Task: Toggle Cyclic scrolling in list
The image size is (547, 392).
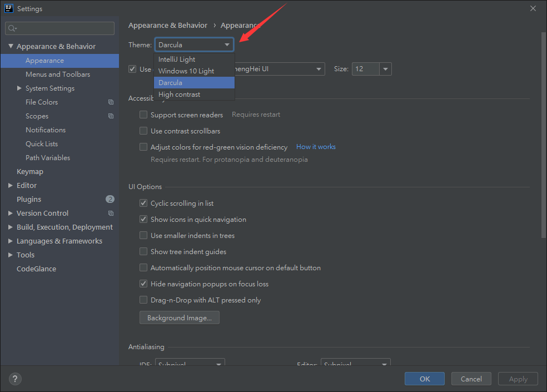Action: [x=143, y=204]
